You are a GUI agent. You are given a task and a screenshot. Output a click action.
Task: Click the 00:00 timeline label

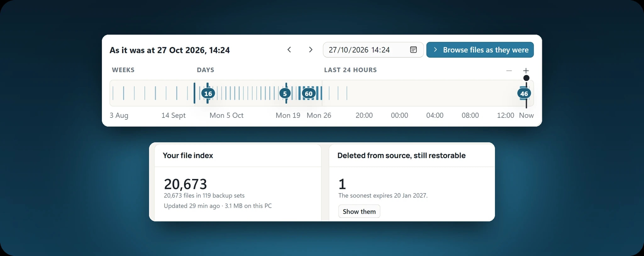point(399,116)
